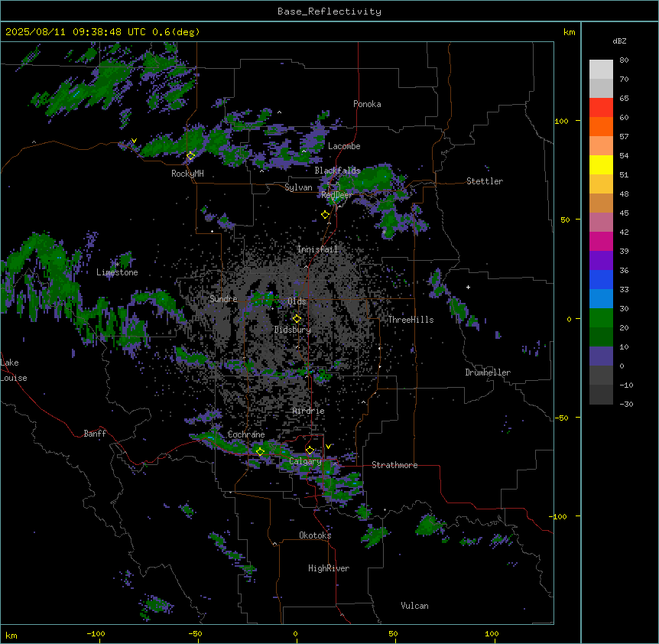The width and height of the screenshot is (659, 644).
Task: Click the yellow diamond marker below Cochrane
Action: [260, 452]
